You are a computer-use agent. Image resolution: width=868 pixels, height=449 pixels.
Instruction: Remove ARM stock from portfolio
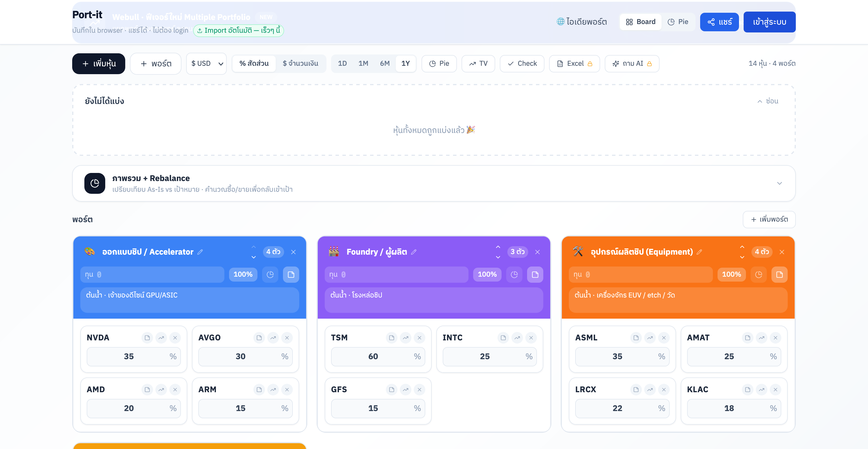tap(287, 389)
